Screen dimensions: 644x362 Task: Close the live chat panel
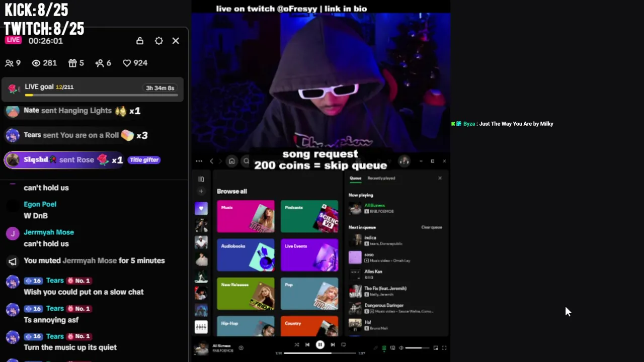(x=176, y=41)
